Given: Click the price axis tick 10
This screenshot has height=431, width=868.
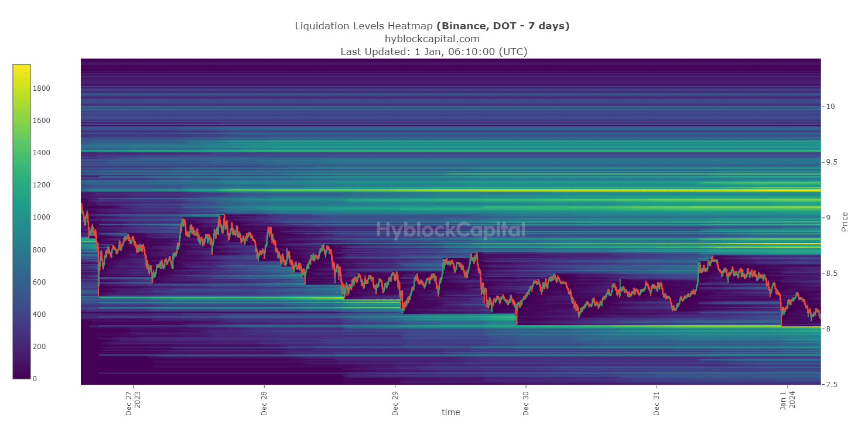Looking at the screenshot, I should [x=829, y=107].
